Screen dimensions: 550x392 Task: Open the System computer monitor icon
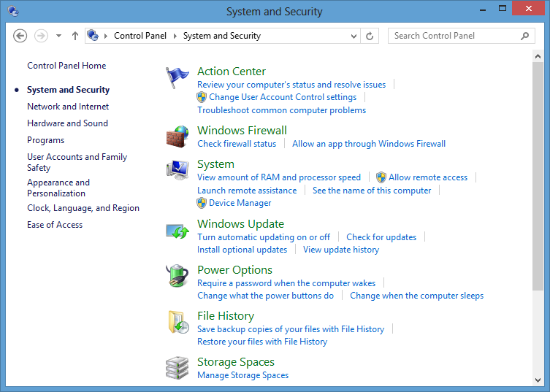point(177,170)
